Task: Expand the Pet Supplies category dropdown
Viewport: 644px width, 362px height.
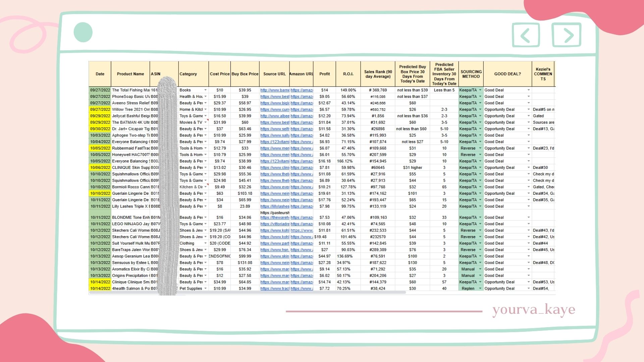Action: point(206,289)
